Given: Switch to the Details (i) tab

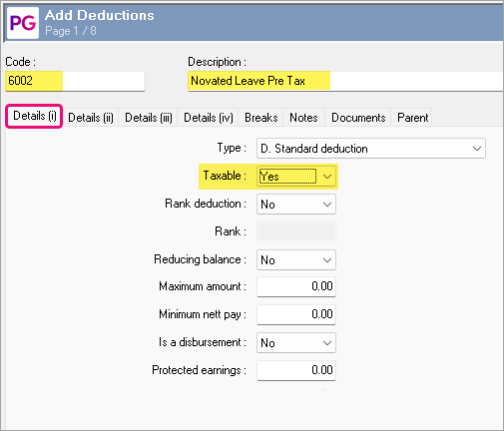Looking at the screenshot, I should point(34,116).
